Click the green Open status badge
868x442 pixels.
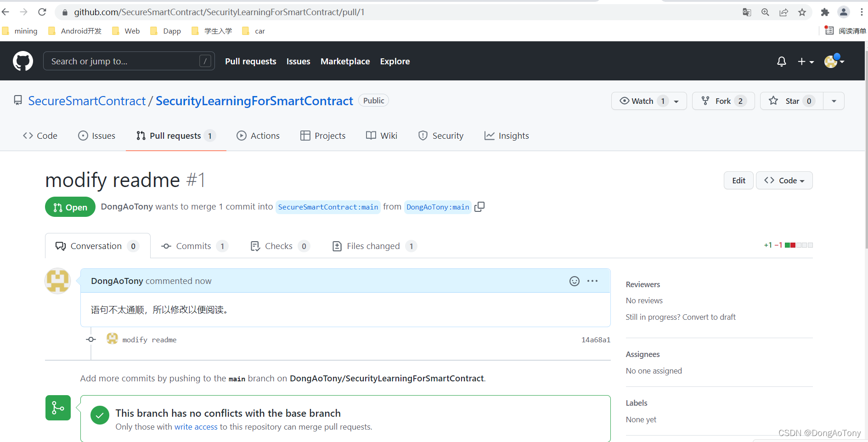pos(70,207)
